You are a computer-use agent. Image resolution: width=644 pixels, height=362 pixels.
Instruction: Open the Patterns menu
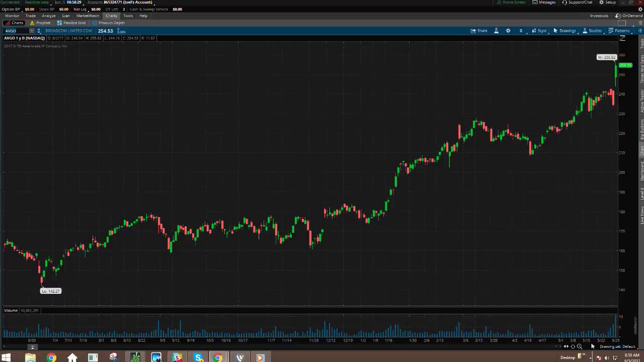(x=619, y=31)
